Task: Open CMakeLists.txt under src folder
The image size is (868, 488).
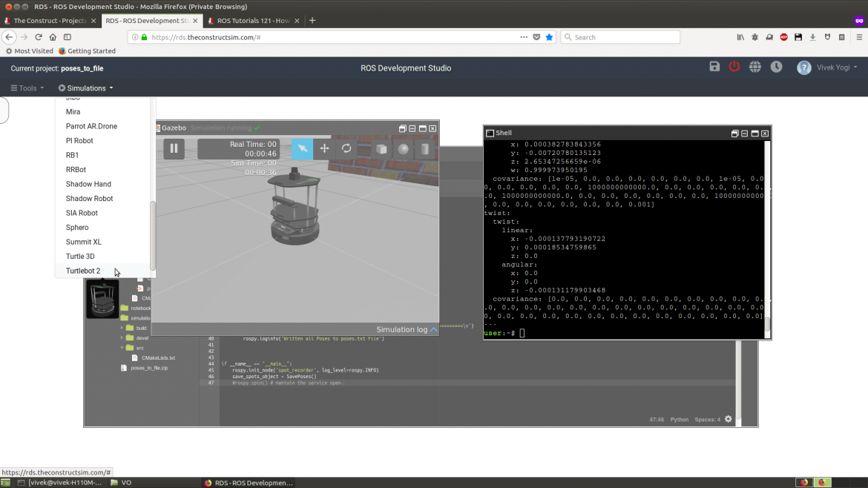Action: tap(158, 358)
